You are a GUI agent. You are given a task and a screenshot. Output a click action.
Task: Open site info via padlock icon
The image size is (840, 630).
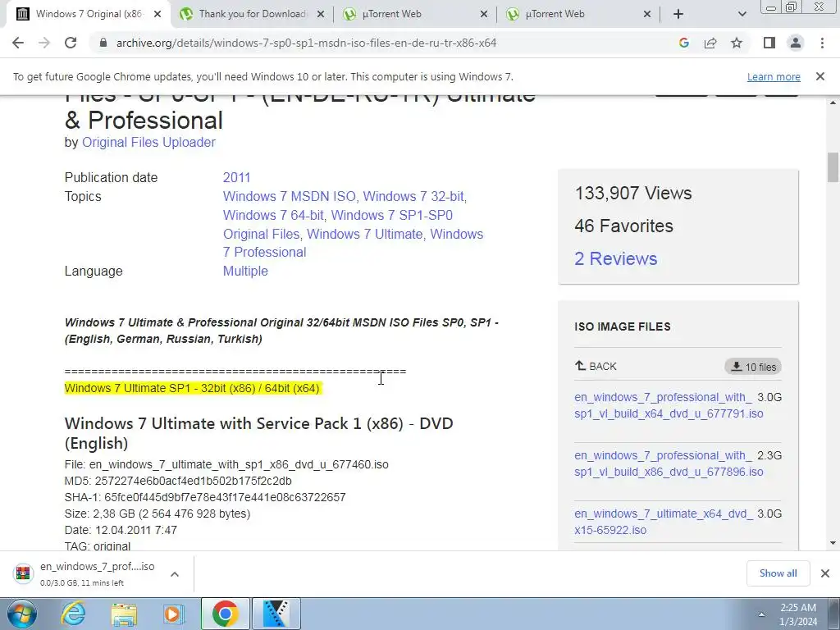click(103, 43)
